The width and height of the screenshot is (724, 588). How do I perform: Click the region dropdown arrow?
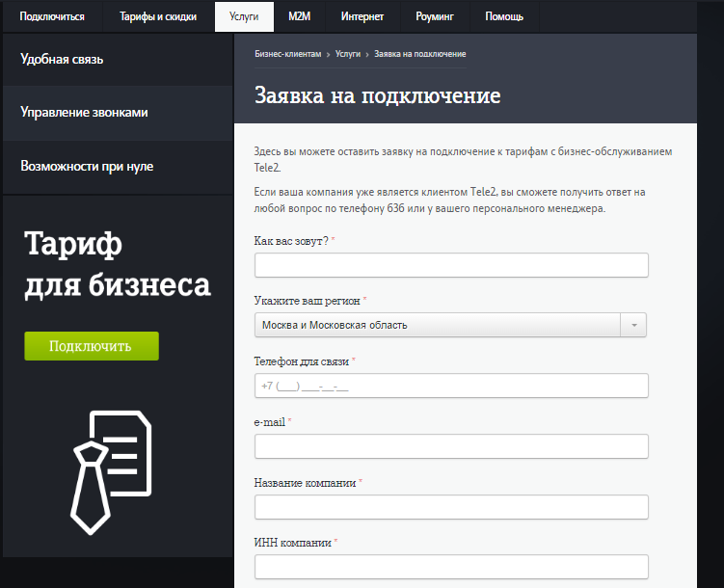point(634,325)
